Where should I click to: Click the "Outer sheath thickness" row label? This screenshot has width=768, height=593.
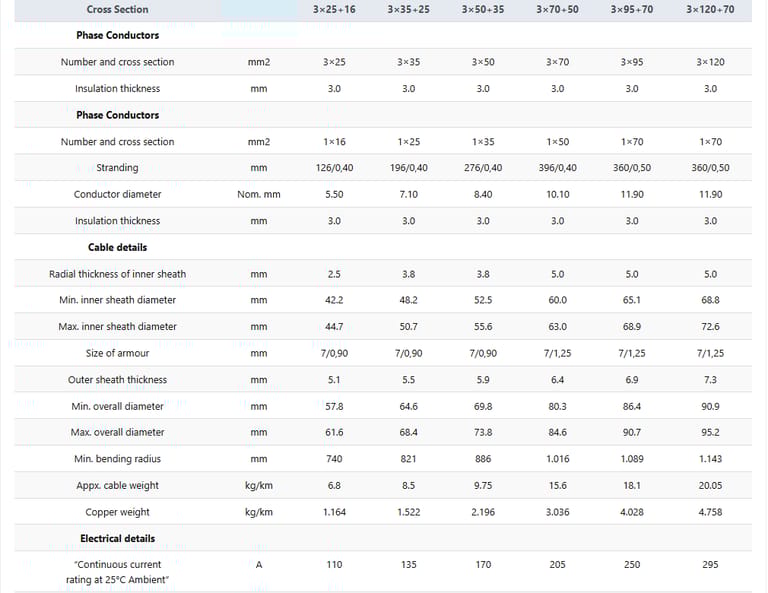click(x=117, y=380)
